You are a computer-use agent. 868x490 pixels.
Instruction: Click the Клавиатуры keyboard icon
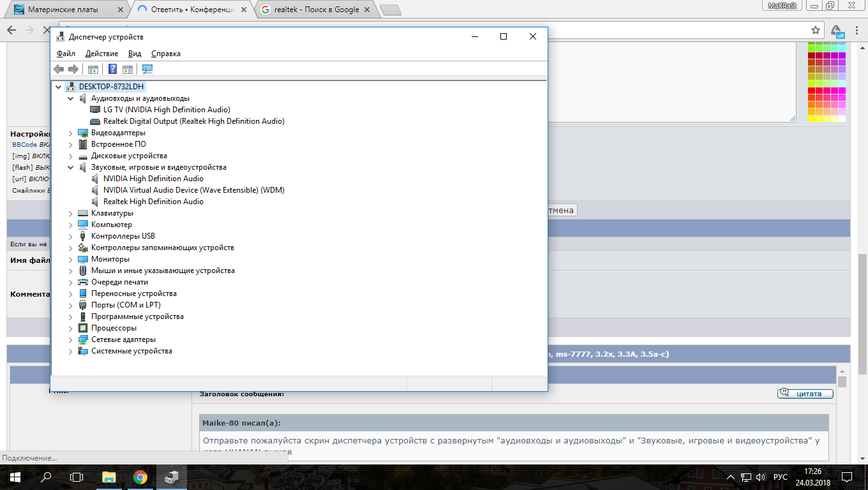(82, 213)
